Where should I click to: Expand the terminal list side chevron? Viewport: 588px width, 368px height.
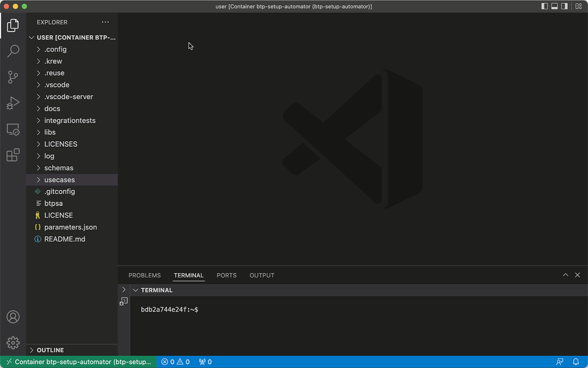[124, 289]
